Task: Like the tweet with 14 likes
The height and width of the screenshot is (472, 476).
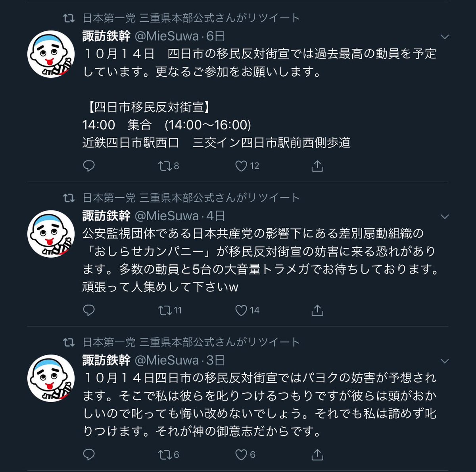Action: (x=247, y=310)
